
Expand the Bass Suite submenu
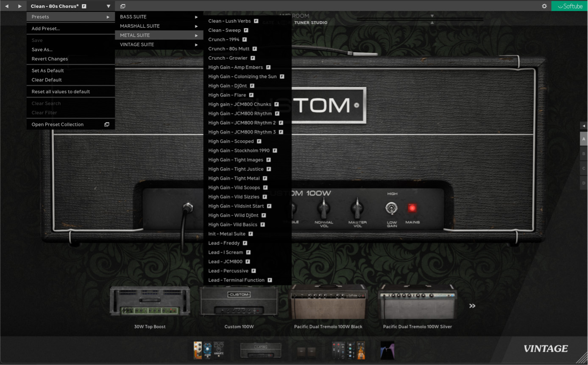pyautogui.click(x=159, y=17)
